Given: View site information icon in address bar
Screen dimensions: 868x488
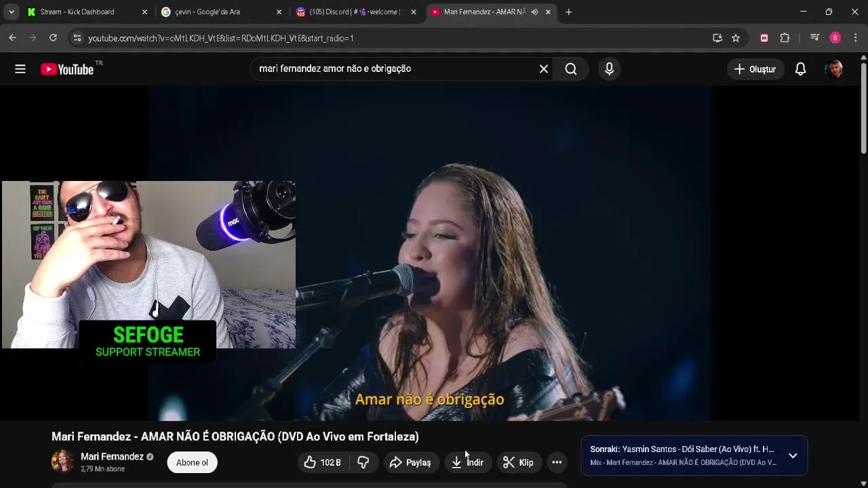Looking at the screenshot, I should (x=77, y=38).
